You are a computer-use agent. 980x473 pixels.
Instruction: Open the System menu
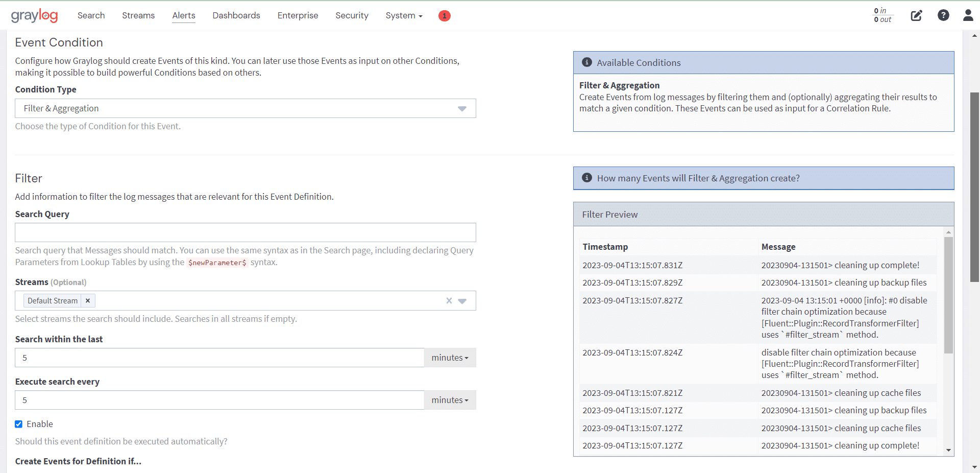click(404, 15)
